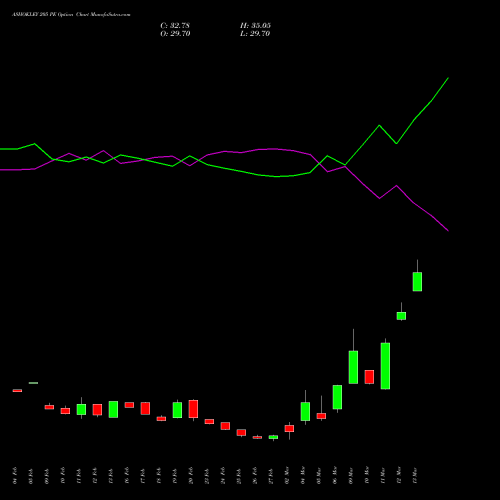Viewport: 500px width, 500px height.
Task: Select the tall green candlestick for 11 Mar
Action: pyautogui.click(x=385, y=366)
